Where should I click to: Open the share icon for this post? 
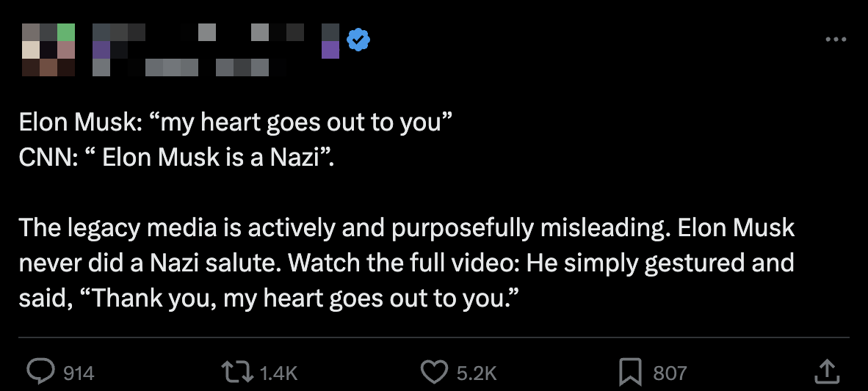pyautogui.click(x=826, y=371)
